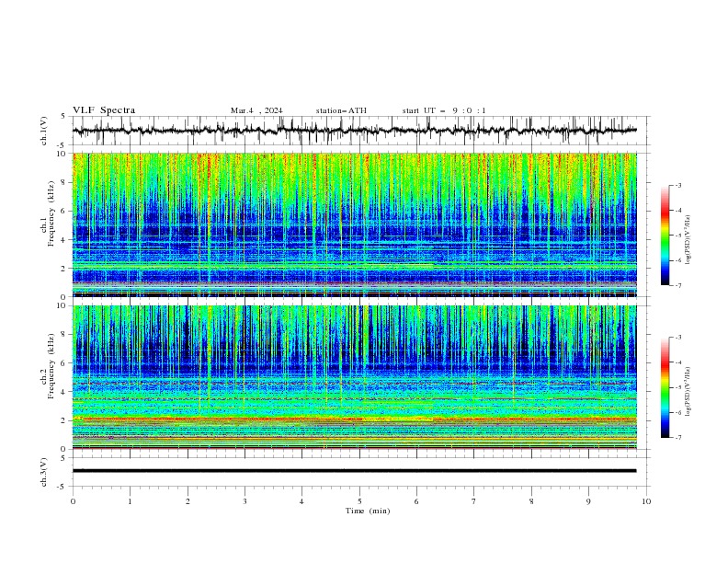Click inside the ch.2 spectrogram panel
728x563 pixels.
[354, 377]
